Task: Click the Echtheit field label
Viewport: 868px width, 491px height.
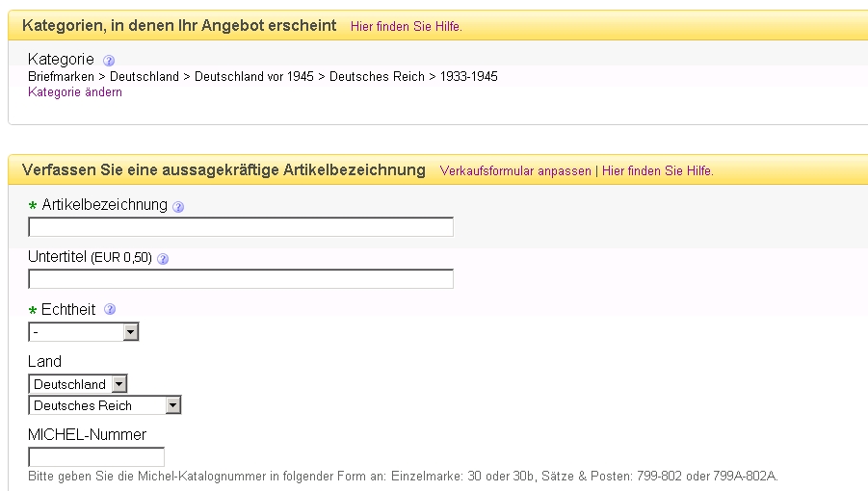Action: 68,310
